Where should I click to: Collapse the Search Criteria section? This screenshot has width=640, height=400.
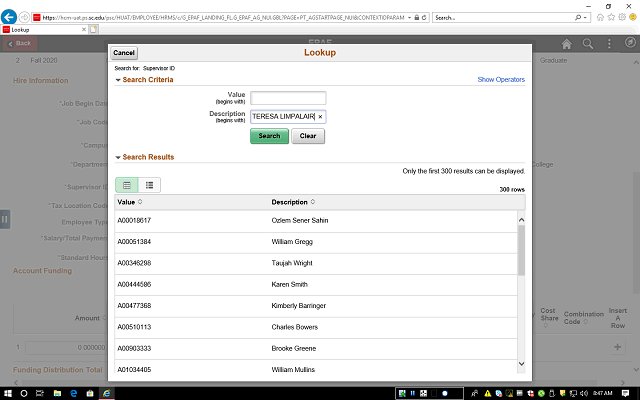pyautogui.click(x=118, y=80)
